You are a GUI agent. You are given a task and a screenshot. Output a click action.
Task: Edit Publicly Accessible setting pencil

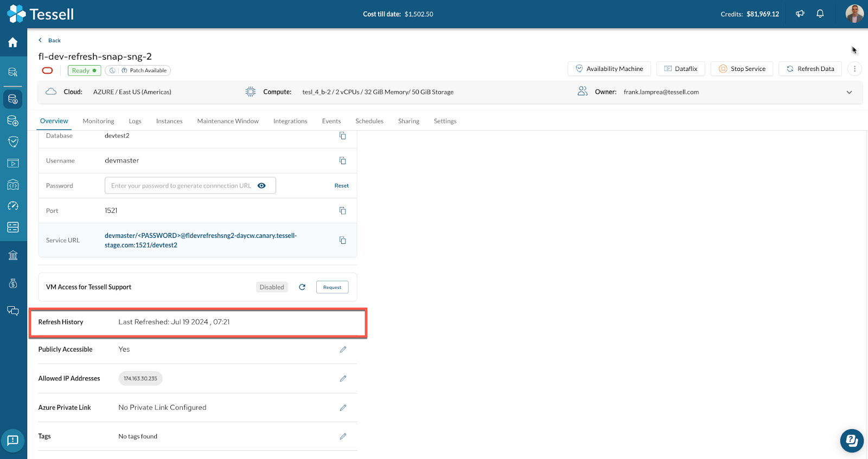coord(343,350)
